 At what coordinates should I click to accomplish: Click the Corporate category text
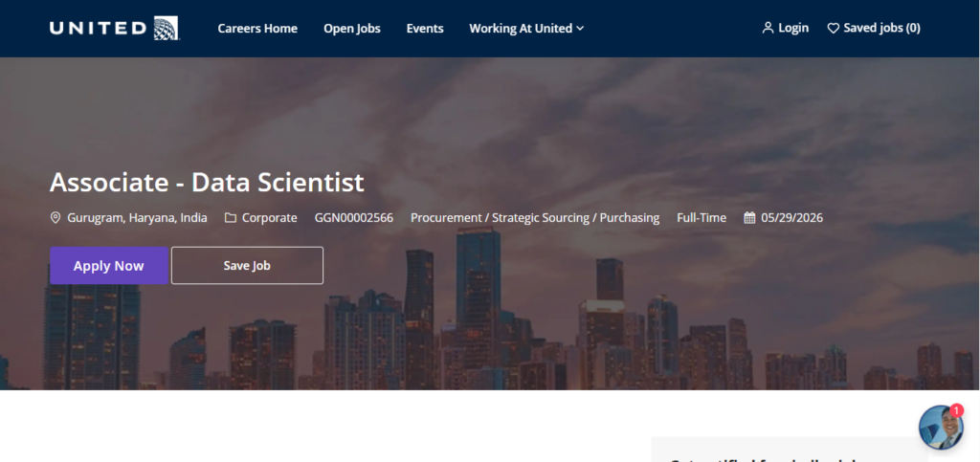pos(269,218)
